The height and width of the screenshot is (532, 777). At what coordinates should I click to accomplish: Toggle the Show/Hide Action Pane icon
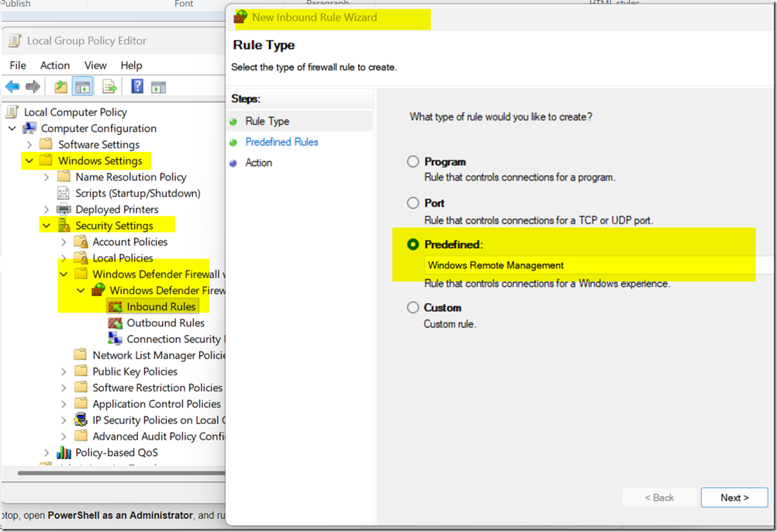coord(158,87)
